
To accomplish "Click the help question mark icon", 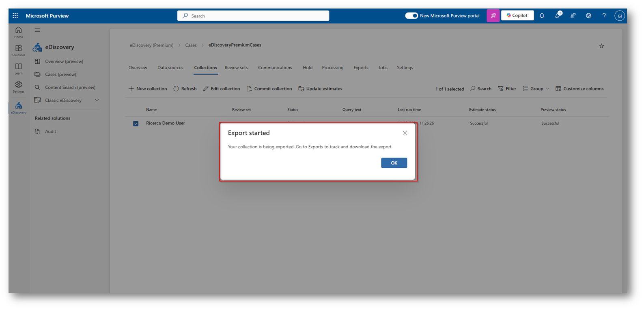I will pyautogui.click(x=604, y=16).
